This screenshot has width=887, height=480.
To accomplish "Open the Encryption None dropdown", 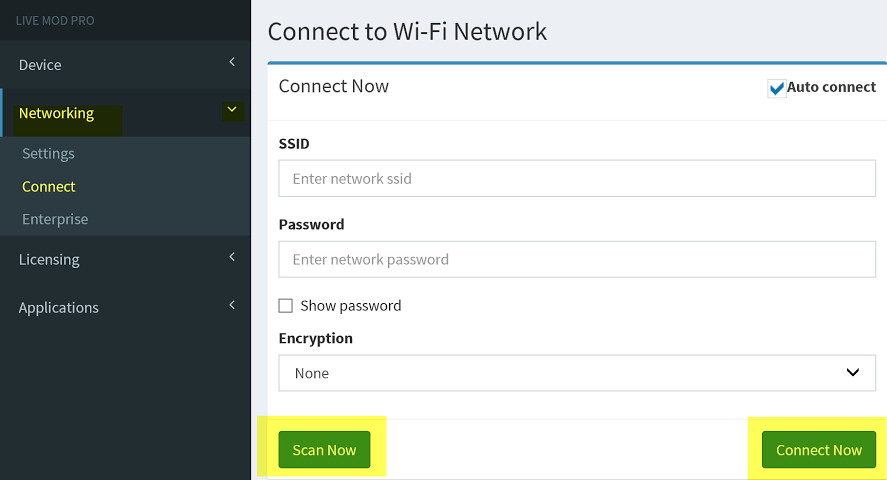I will [577, 373].
